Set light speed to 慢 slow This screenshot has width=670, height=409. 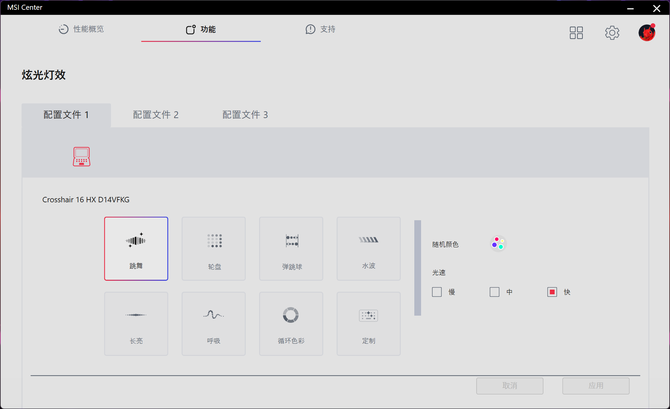point(437,292)
